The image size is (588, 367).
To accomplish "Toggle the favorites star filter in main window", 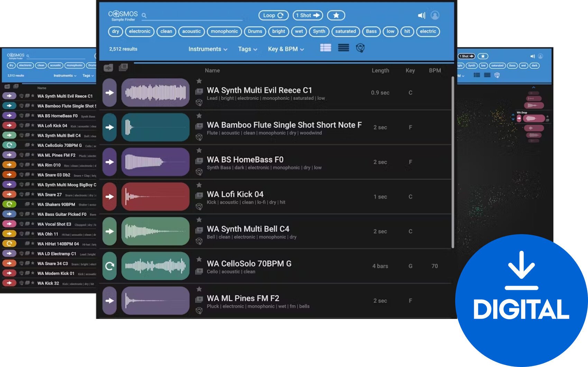I will tap(336, 15).
